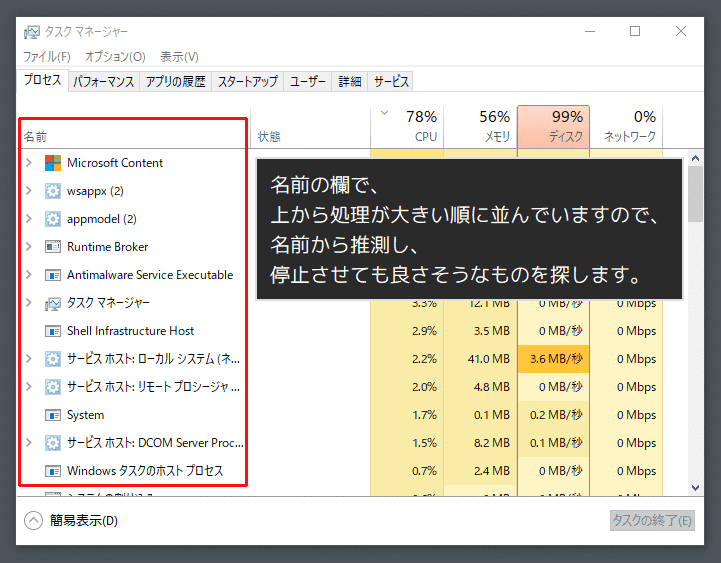Expand the wsappx (2) process group

[29, 191]
